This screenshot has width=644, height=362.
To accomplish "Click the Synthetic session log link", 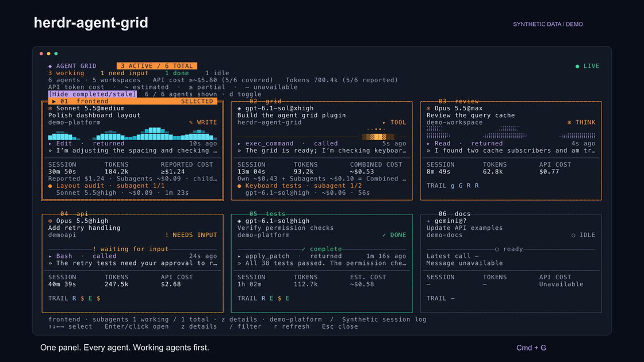I will pos(384,319).
